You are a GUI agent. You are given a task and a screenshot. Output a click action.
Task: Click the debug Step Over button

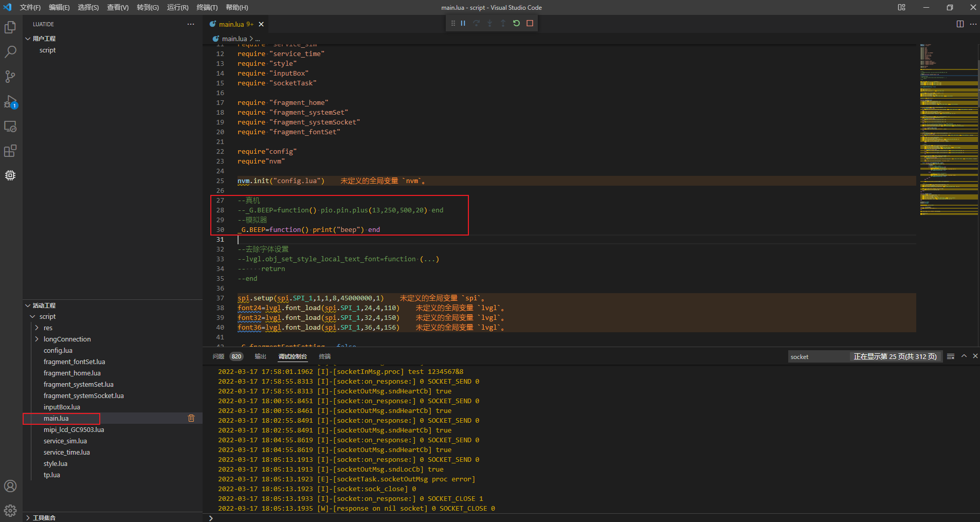(x=477, y=23)
